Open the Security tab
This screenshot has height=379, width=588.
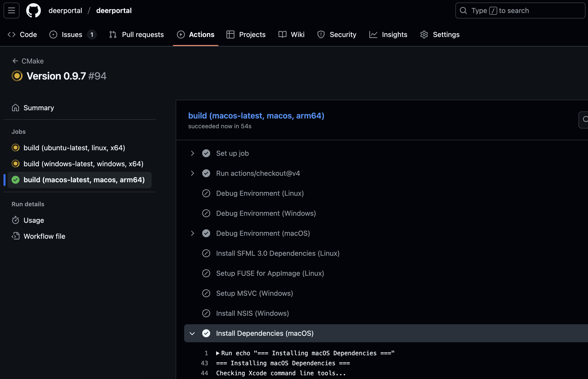[337, 34]
